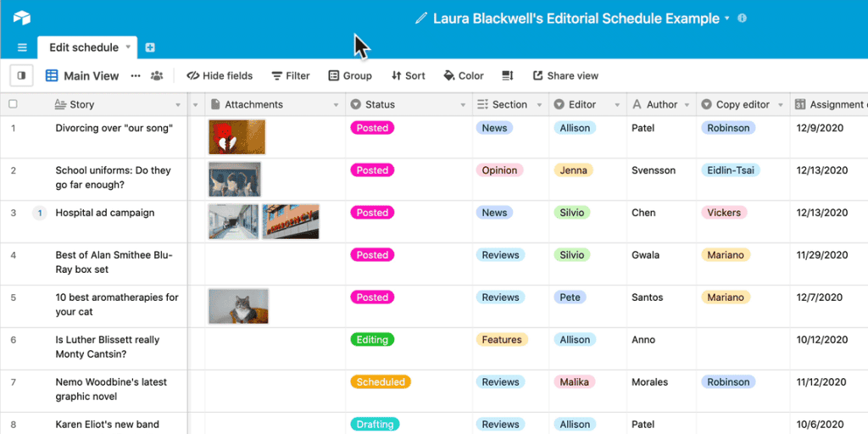The height and width of the screenshot is (434, 868).
Task: Click the base info icon
Action: [x=743, y=19]
